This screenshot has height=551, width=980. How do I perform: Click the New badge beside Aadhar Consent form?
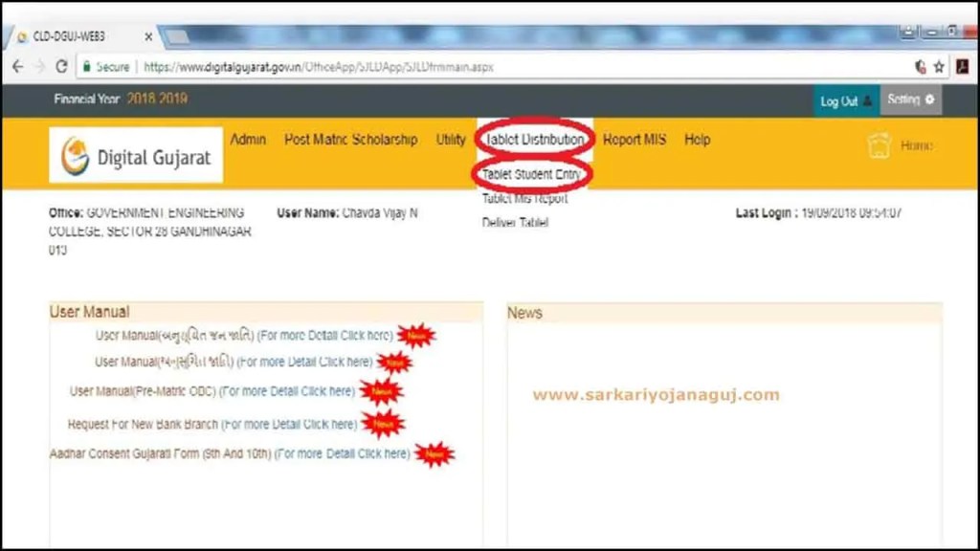click(x=434, y=454)
